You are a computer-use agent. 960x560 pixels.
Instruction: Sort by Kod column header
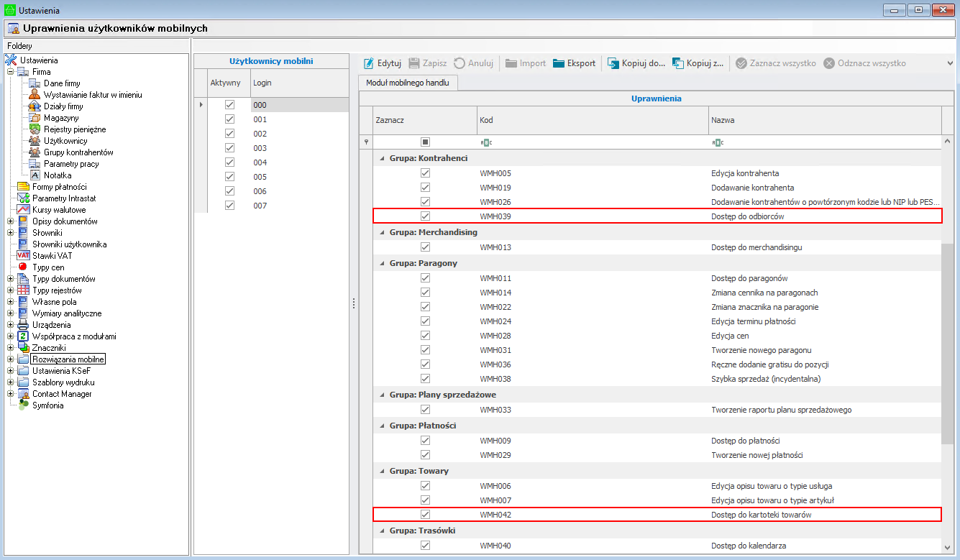click(593, 120)
